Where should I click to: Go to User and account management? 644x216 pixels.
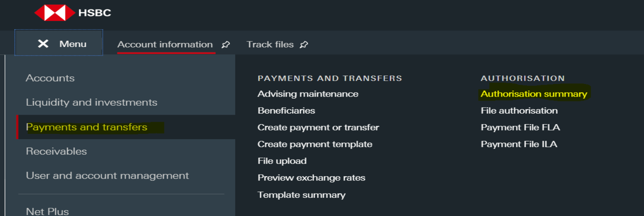(107, 175)
